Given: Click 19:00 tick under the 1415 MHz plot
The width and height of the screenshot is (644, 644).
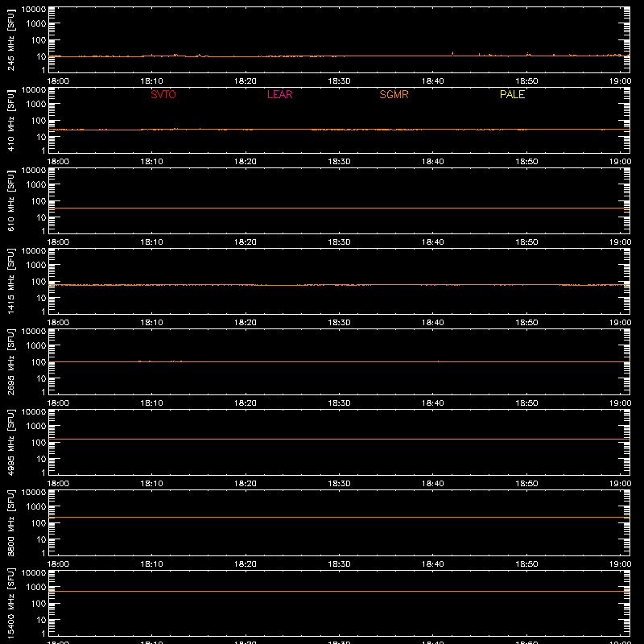Looking at the screenshot, I should pyautogui.click(x=620, y=323).
